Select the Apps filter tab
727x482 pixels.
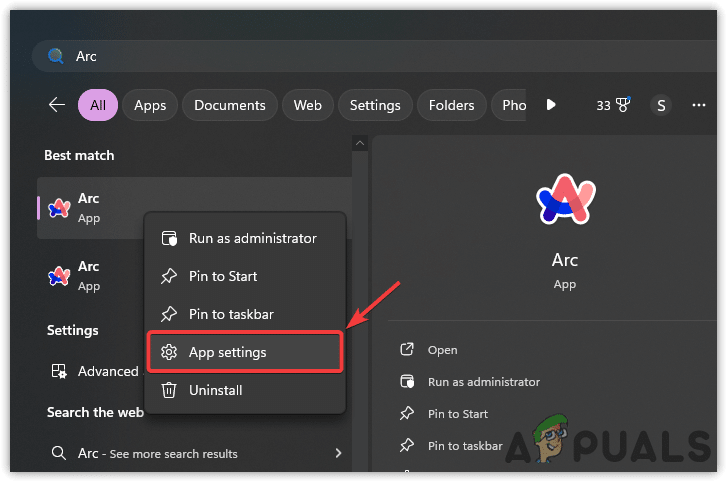click(x=150, y=105)
